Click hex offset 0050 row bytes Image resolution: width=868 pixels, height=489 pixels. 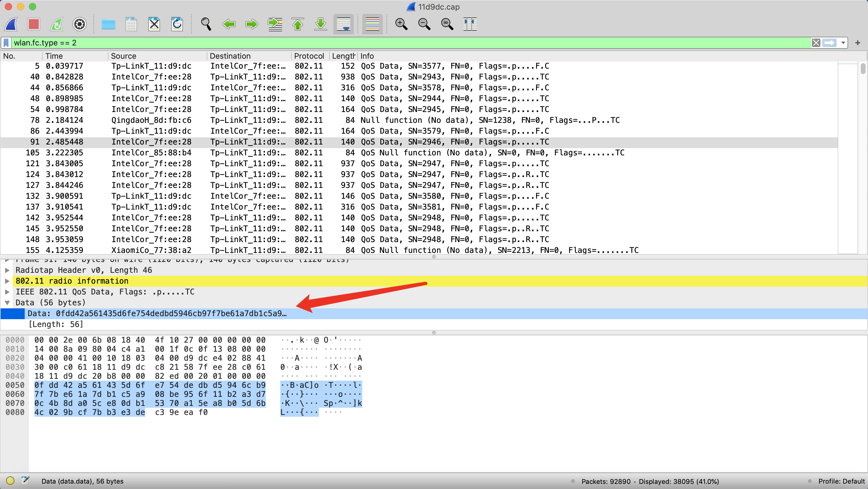coord(149,385)
